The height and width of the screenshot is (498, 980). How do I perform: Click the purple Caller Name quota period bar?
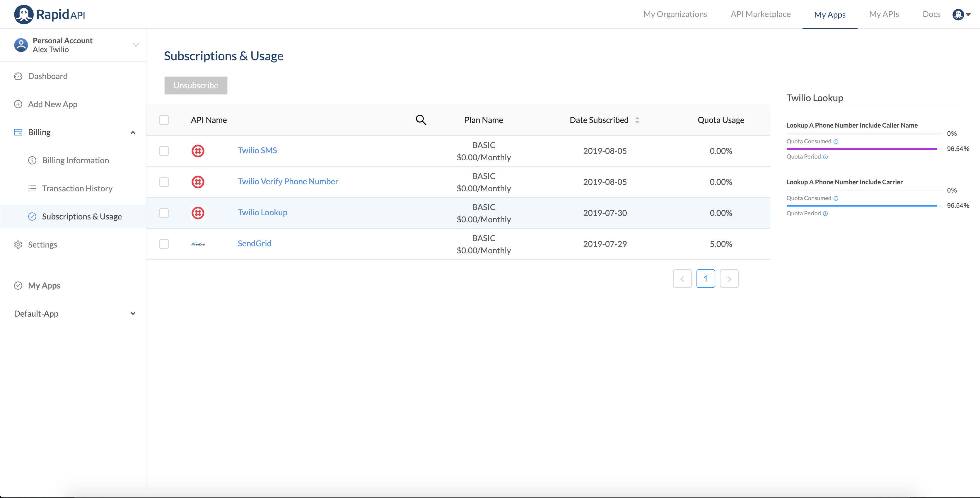click(x=861, y=149)
